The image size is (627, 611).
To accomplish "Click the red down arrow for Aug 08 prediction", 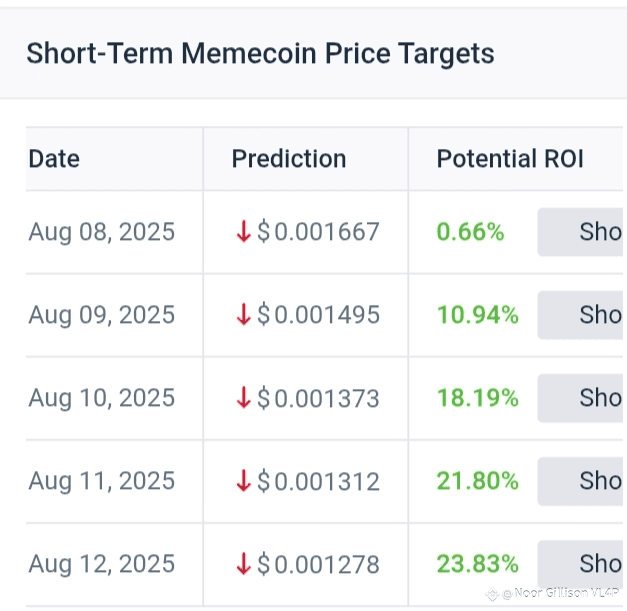I will pyautogui.click(x=244, y=232).
